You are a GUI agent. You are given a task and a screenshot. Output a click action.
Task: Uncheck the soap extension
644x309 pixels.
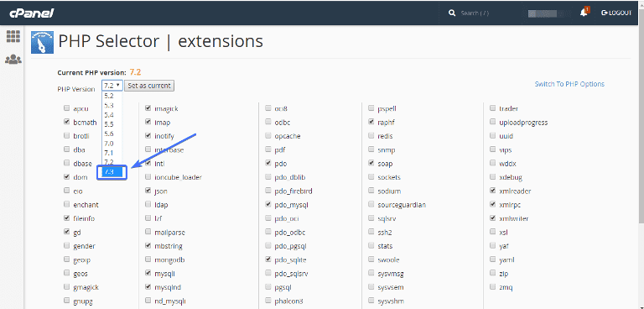click(x=371, y=163)
